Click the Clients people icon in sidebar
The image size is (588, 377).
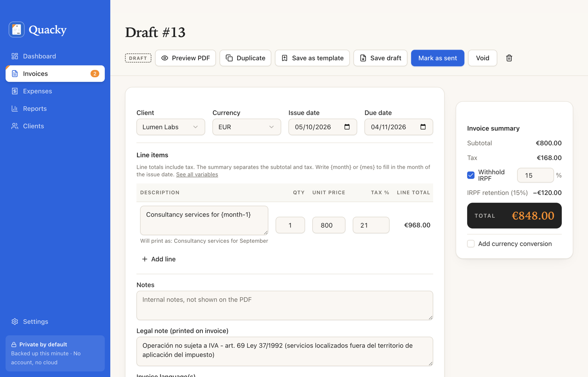[15, 126]
